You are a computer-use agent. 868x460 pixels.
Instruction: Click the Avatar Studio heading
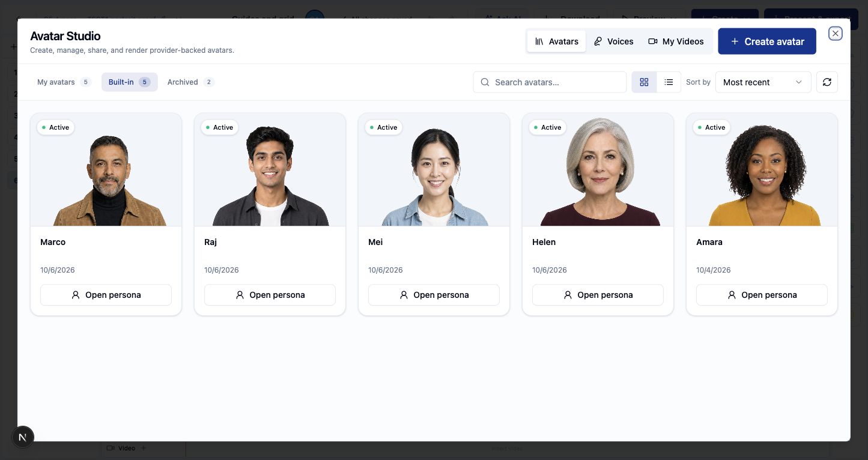[65, 36]
